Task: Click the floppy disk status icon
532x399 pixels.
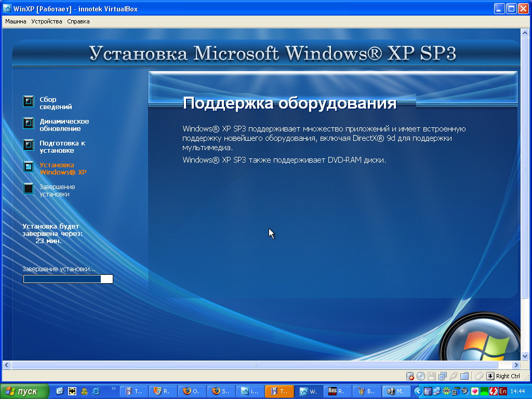Action: click(432, 376)
